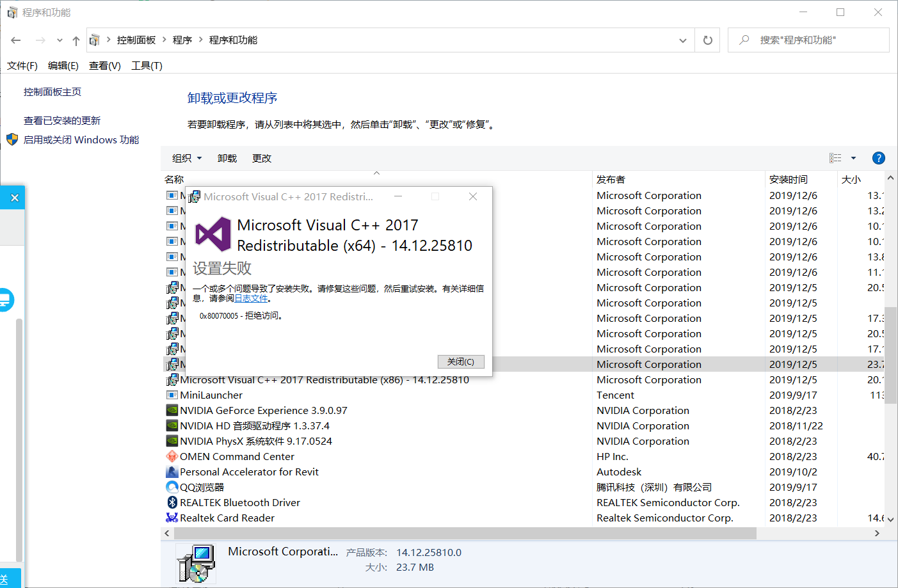This screenshot has height=588, width=898.
Task: Minimize the Visual C++ 2017 dialog
Action: pos(398,197)
